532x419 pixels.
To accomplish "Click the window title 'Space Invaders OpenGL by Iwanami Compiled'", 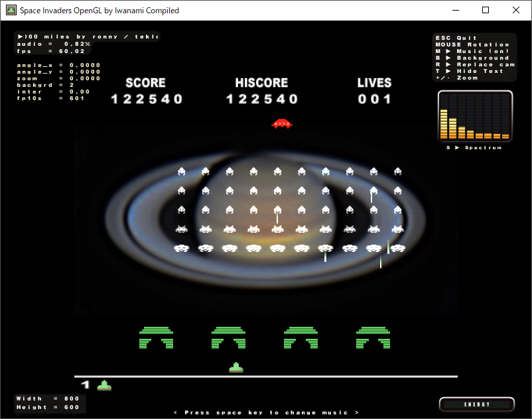I will tap(100, 11).
